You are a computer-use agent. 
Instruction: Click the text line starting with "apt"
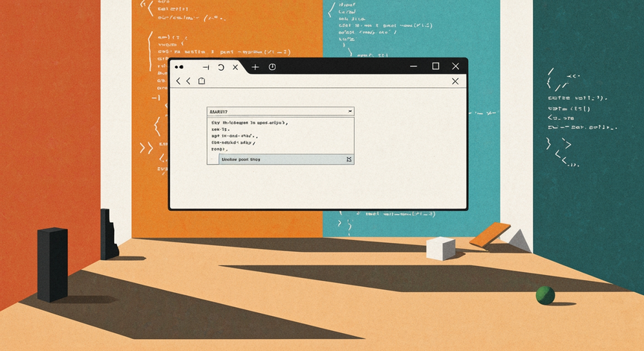pyautogui.click(x=235, y=136)
